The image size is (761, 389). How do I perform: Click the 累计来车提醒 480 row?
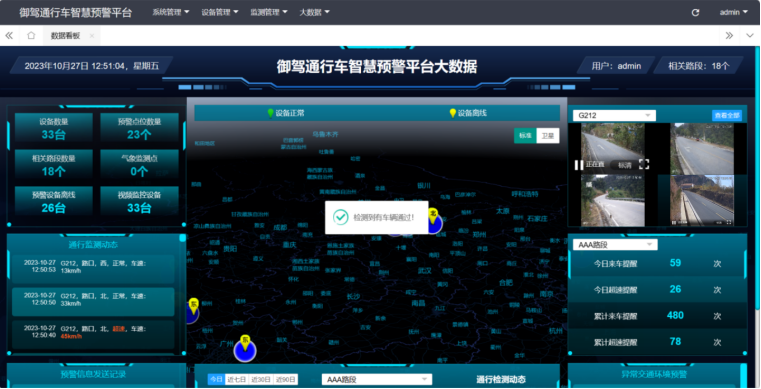click(x=657, y=316)
